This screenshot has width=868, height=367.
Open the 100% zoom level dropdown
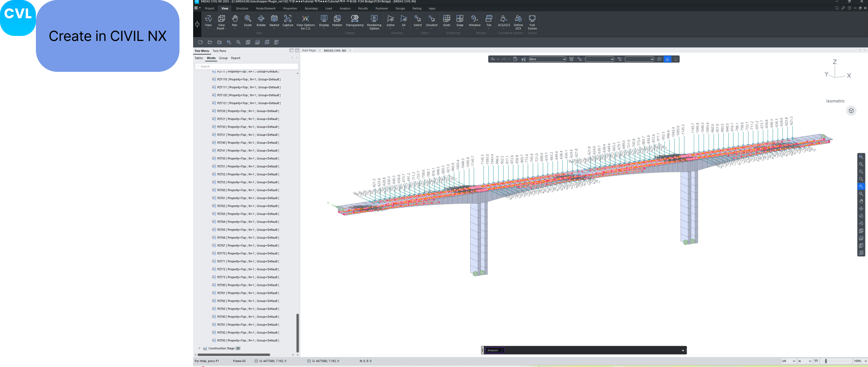click(860, 361)
